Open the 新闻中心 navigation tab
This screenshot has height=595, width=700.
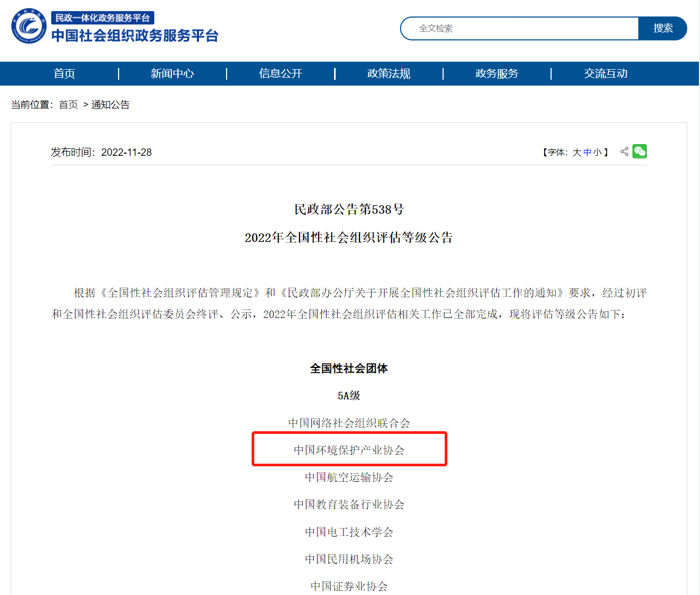pyautogui.click(x=172, y=73)
